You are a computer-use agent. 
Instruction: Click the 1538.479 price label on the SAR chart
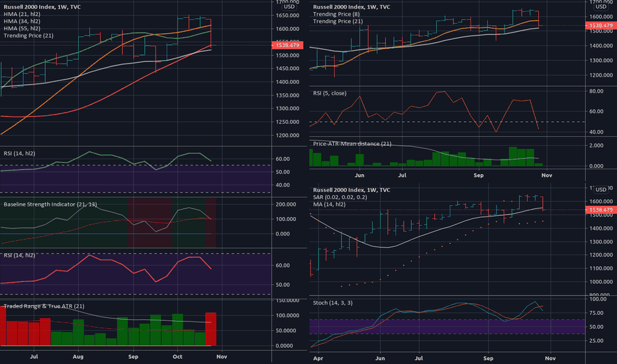point(601,210)
